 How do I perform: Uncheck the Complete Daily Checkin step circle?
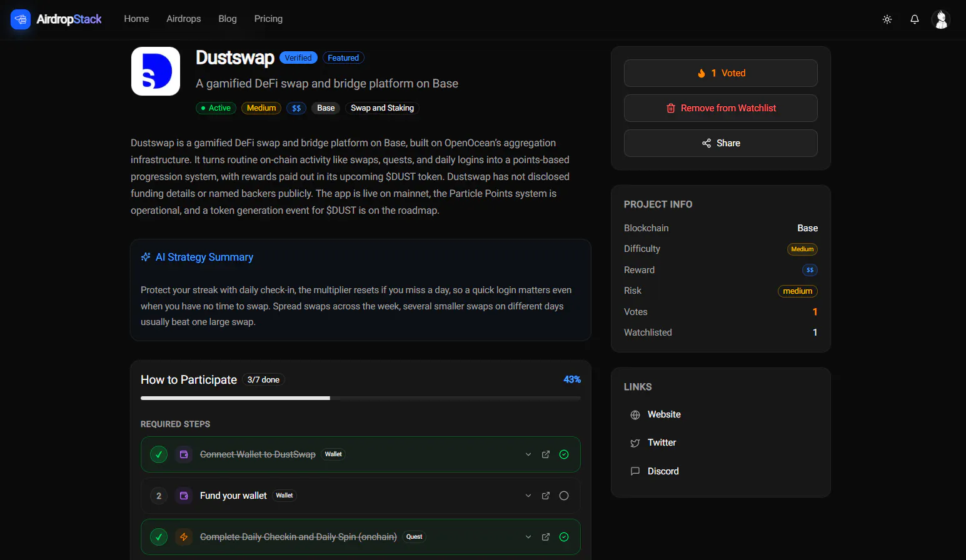click(564, 537)
